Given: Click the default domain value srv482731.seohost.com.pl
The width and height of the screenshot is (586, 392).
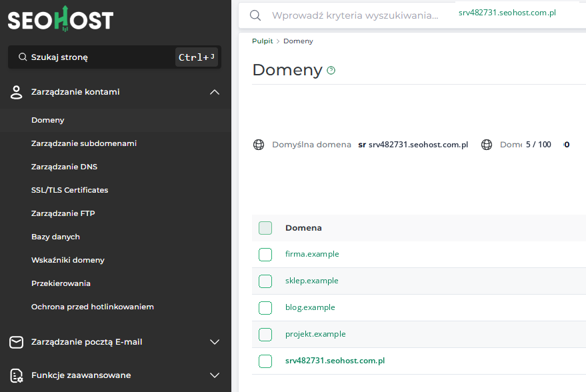Looking at the screenshot, I should tap(418, 145).
